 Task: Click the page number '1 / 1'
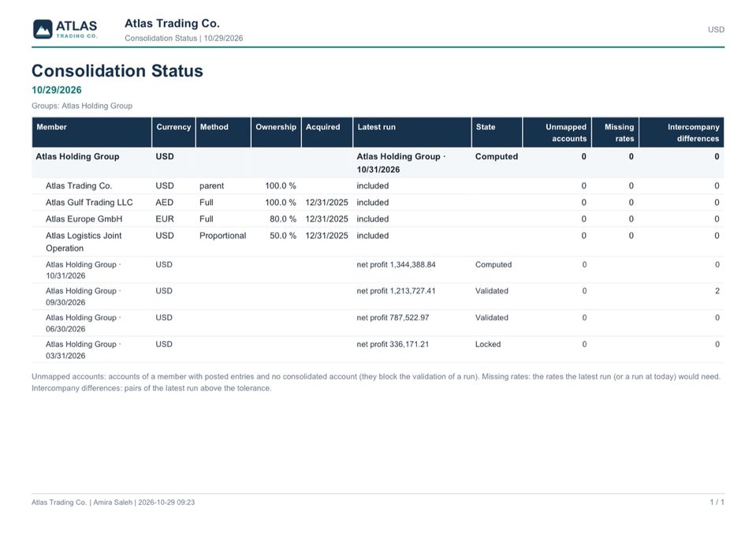pyautogui.click(x=717, y=502)
